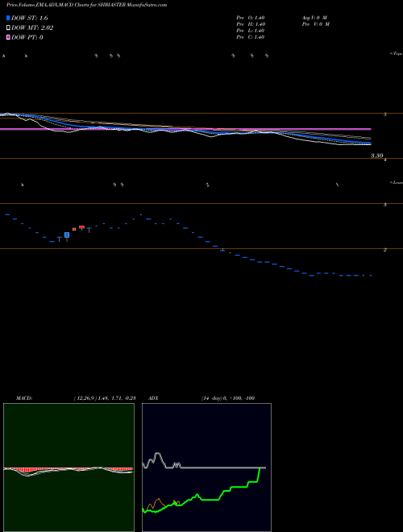Click the blue candlestick body in price chart
This screenshot has height=532, width=403.
pyautogui.click(x=67, y=235)
